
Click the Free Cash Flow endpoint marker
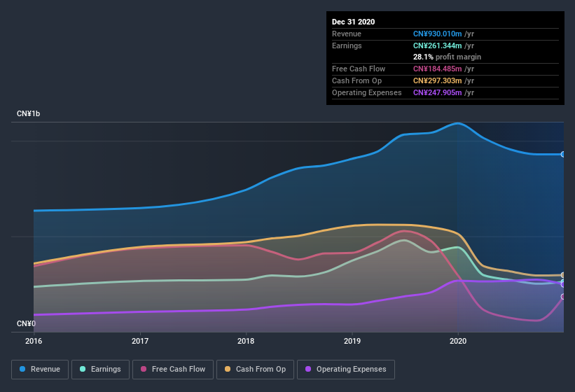pyautogui.click(x=563, y=296)
